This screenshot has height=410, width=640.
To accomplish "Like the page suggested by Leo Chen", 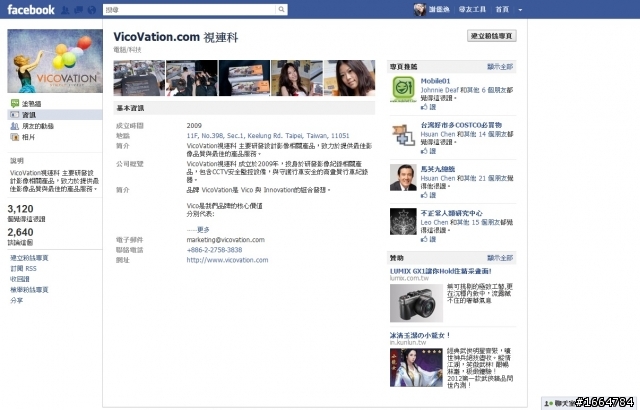I will click(x=429, y=239).
